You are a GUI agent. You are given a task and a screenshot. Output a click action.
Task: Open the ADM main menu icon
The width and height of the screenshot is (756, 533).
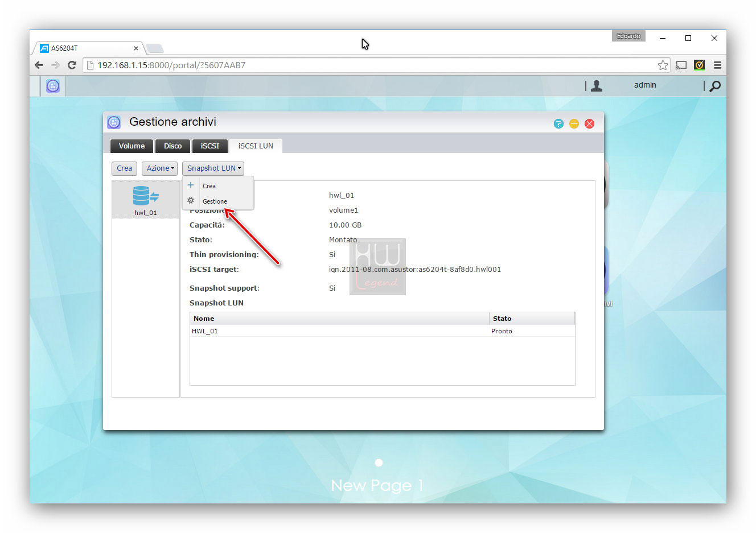point(53,86)
